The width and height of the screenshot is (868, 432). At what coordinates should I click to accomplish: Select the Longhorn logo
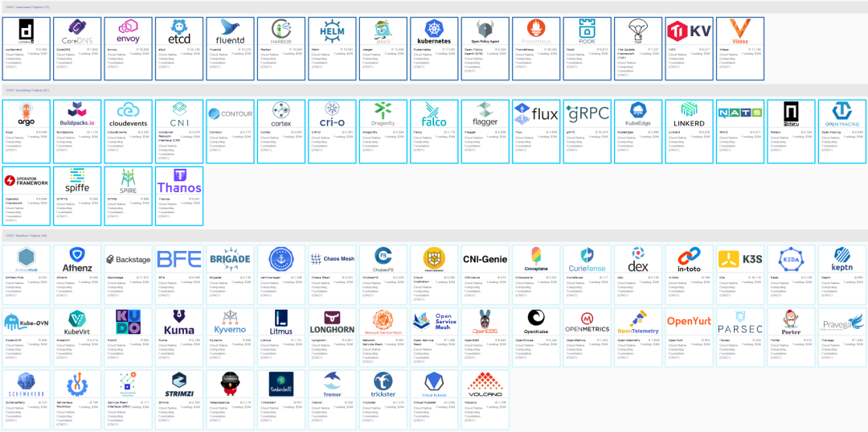coord(332,322)
